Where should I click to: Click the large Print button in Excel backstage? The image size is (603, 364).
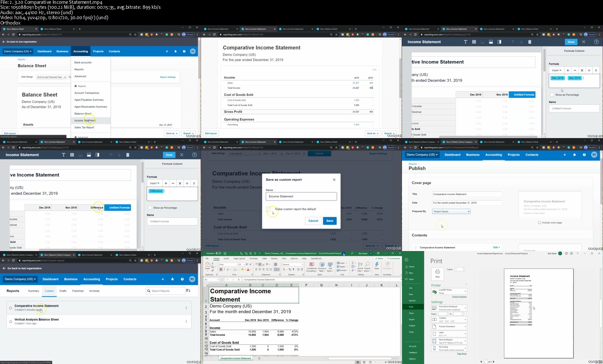[437, 273]
